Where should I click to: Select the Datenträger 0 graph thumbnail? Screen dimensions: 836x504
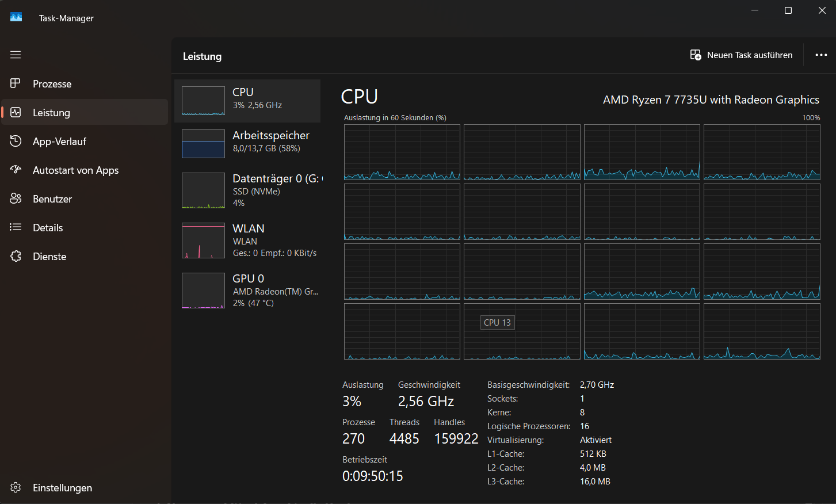(x=203, y=190)
